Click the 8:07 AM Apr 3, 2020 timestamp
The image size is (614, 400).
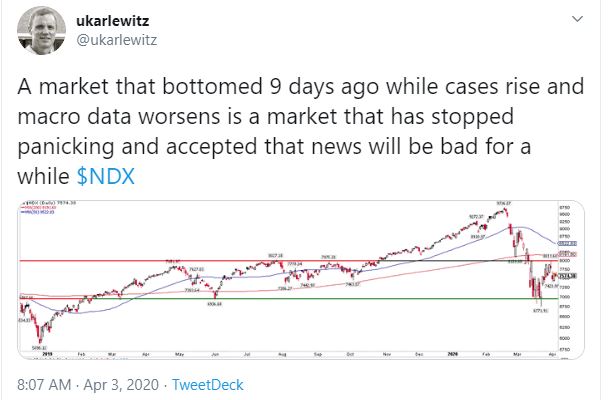coord(88,385)
